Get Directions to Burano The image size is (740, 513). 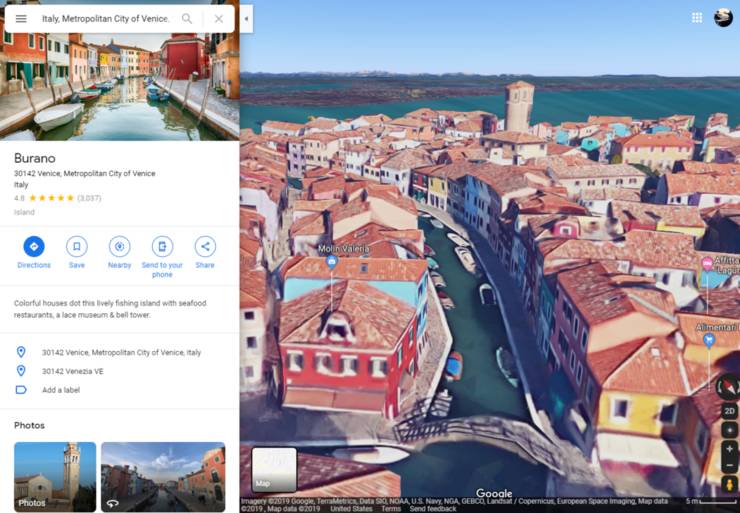[34, 247]
